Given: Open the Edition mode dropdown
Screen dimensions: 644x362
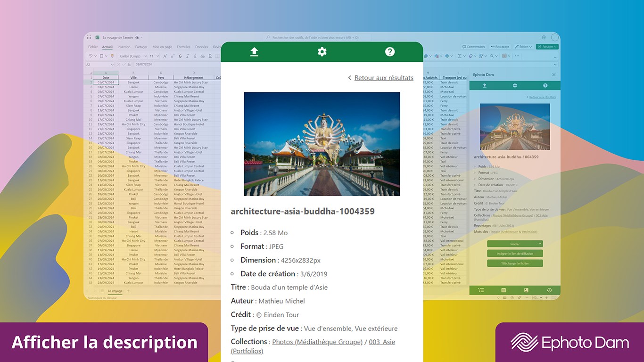Looking at the screenshot, I should coord(523,47).
